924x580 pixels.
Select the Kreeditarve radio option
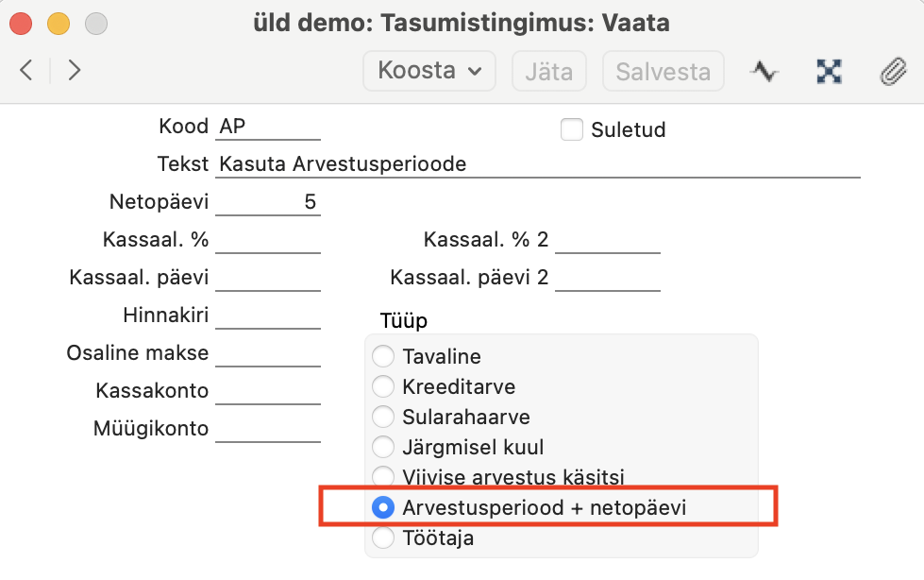[x=383, y=386]
